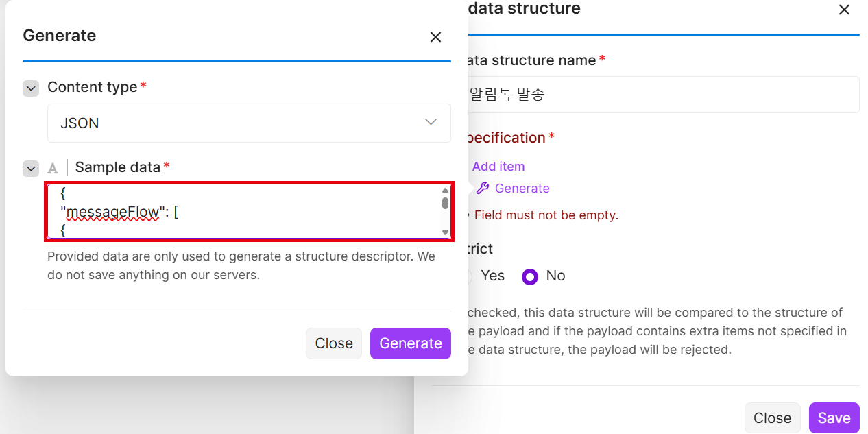
Task: Toggle the Sample data map mode icon
Action: 53,168
